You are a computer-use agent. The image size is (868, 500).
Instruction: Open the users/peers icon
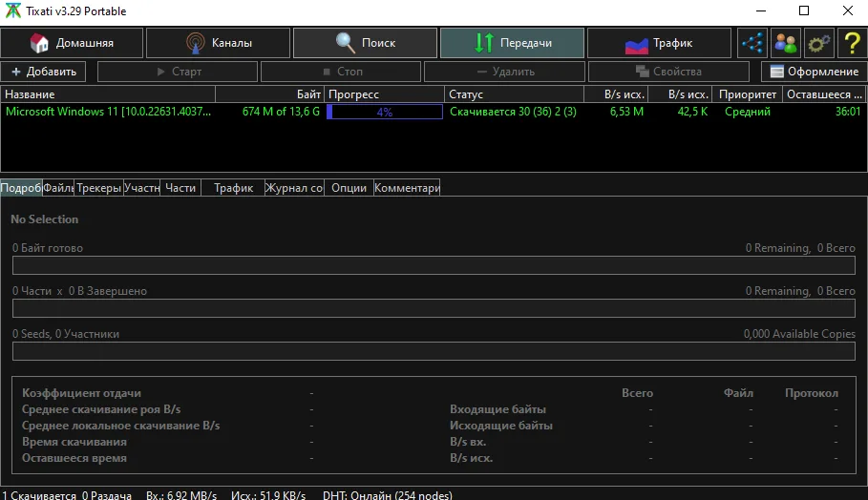point(786,43)
